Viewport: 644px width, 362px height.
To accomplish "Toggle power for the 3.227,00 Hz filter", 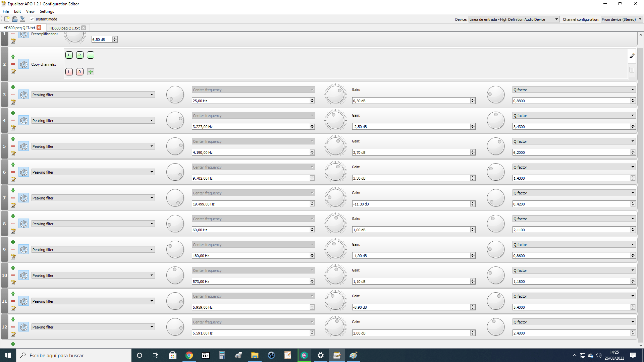I will pos(23,121).
